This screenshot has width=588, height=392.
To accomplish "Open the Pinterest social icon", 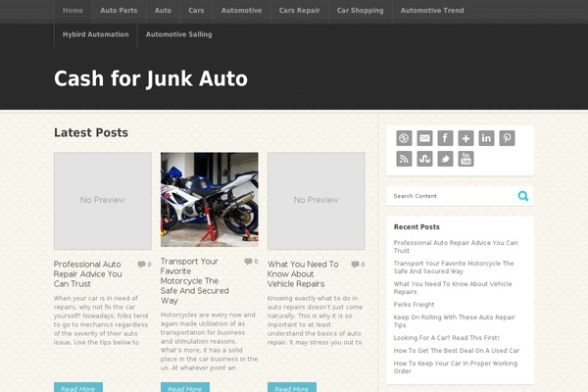I will point(507,138).
